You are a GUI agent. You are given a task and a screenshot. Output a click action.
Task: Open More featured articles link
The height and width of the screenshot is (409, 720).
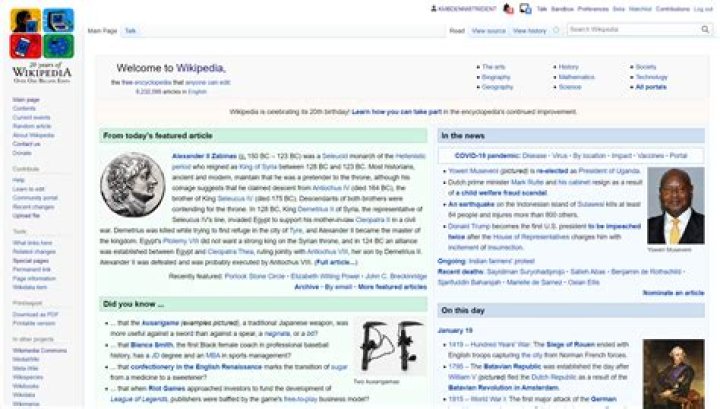pyautogui.click(x=392, y=287)
